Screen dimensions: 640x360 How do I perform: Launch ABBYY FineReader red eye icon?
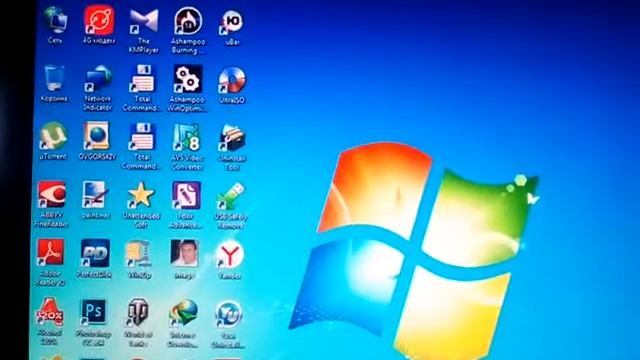coord(51,194)
